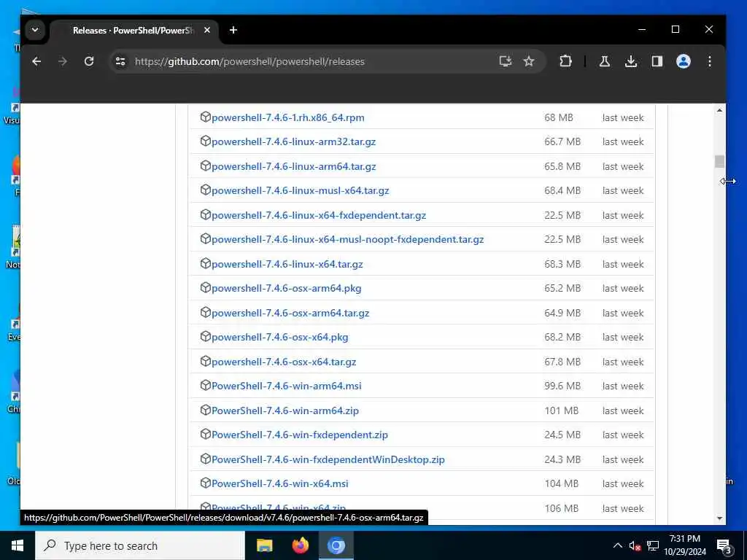Click the page scrollbar thumb
This screenshot has height=560, width=747.
[x=719, y=161]
